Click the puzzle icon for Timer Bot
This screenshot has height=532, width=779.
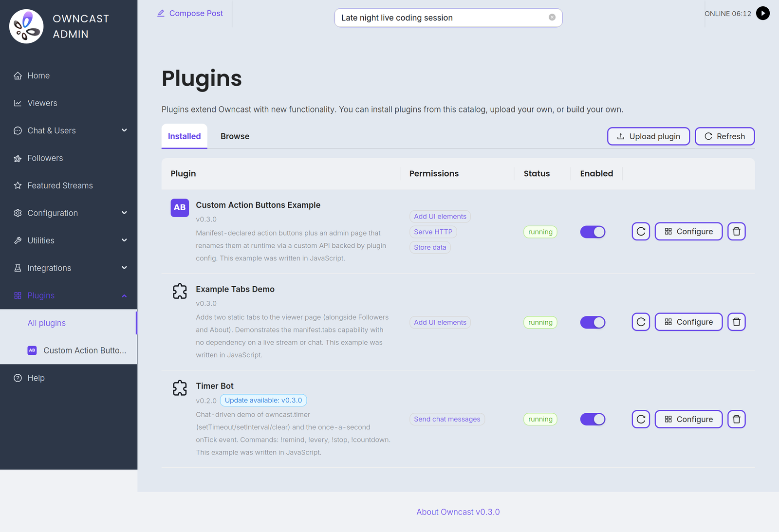pos(180,388)
